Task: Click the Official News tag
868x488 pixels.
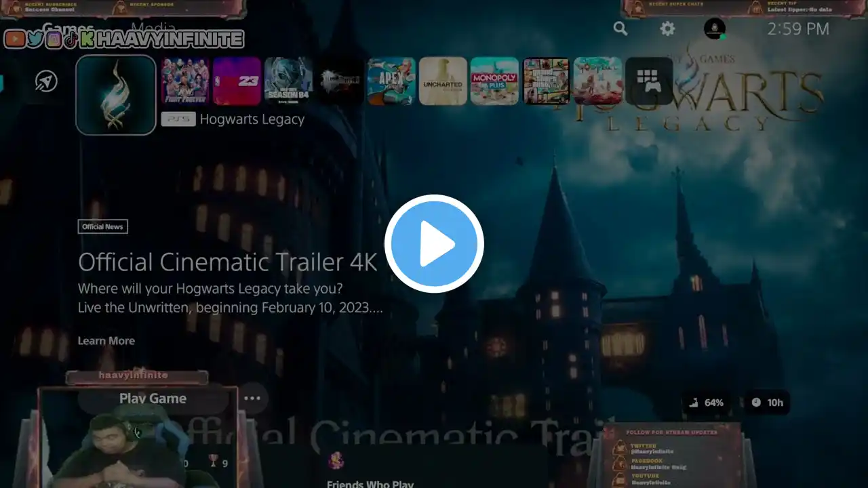Action: tap(103, 227)
